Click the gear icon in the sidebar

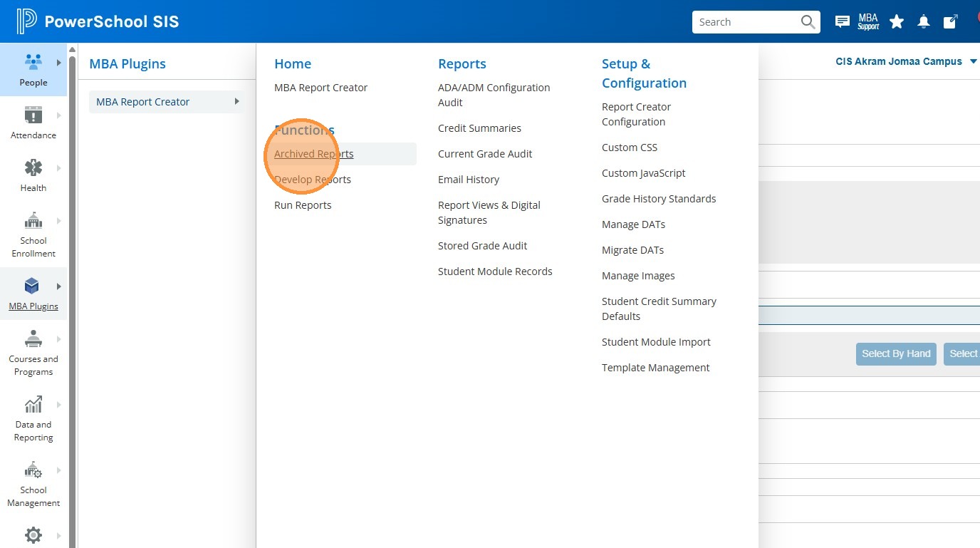(x=33, y=534)
